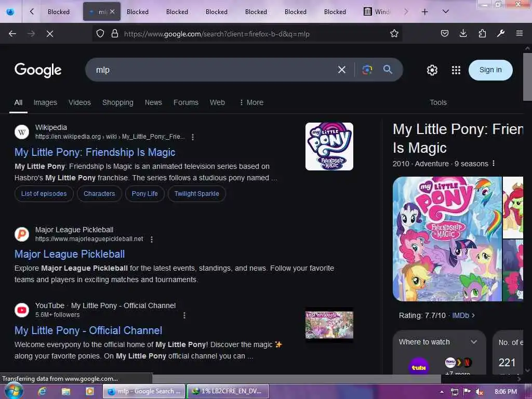Open the Action Center flag icon
The image size is (532, 399).
(x=467, y=392)
